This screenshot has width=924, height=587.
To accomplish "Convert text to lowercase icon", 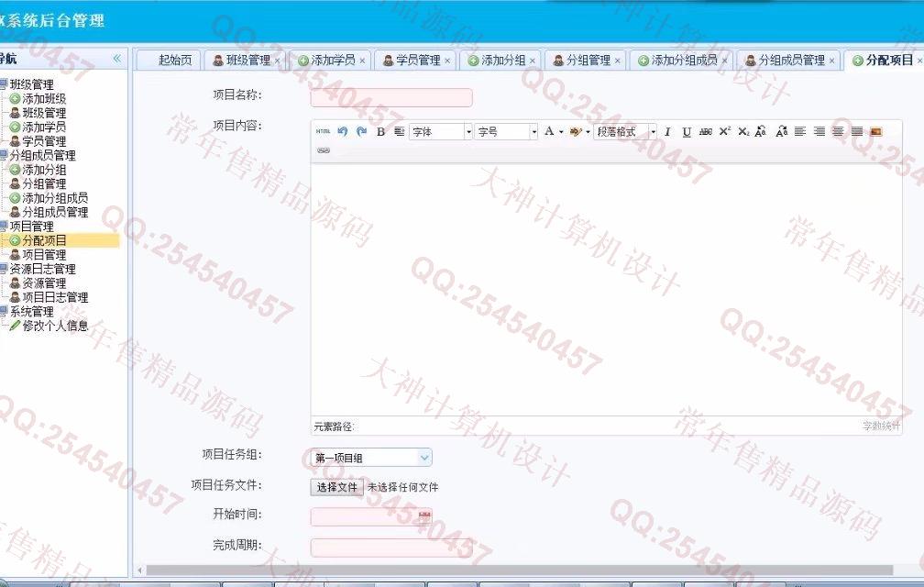I will (x=781, y=131).
